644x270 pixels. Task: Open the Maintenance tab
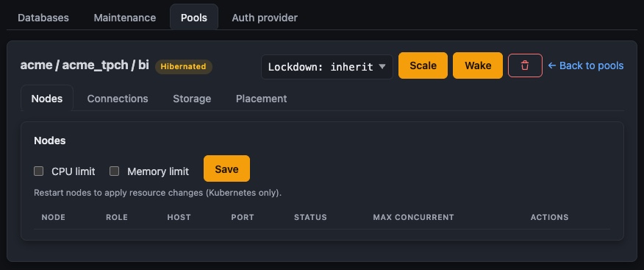tap(125, 18)
